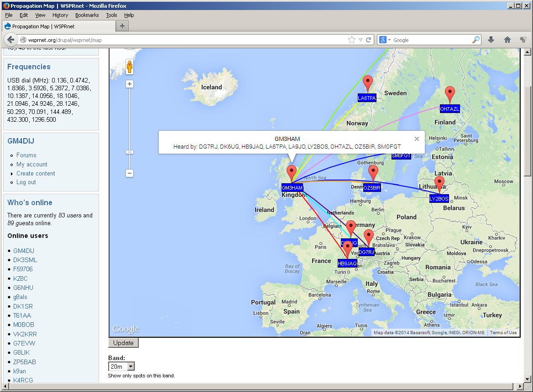Open online user F59706 profile link
This screenshot has width=533, height=392.
tap(23, 269)
